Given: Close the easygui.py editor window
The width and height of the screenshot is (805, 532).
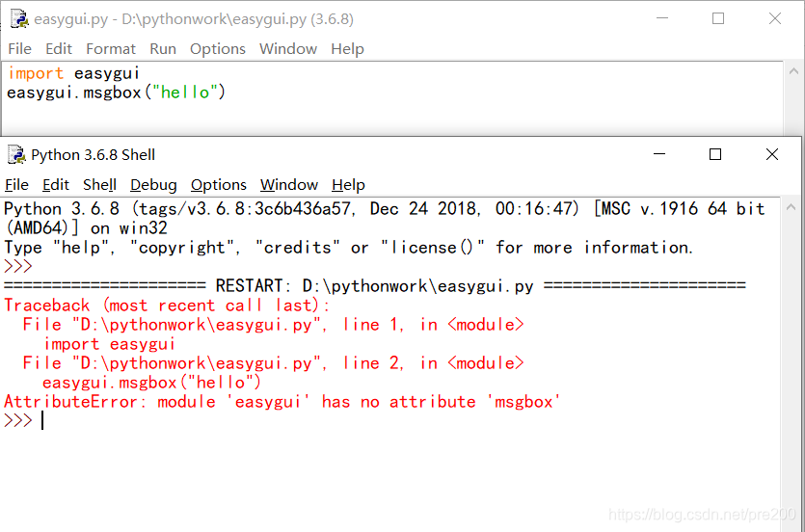Looking at the screenshot, I should coord(775,18).
